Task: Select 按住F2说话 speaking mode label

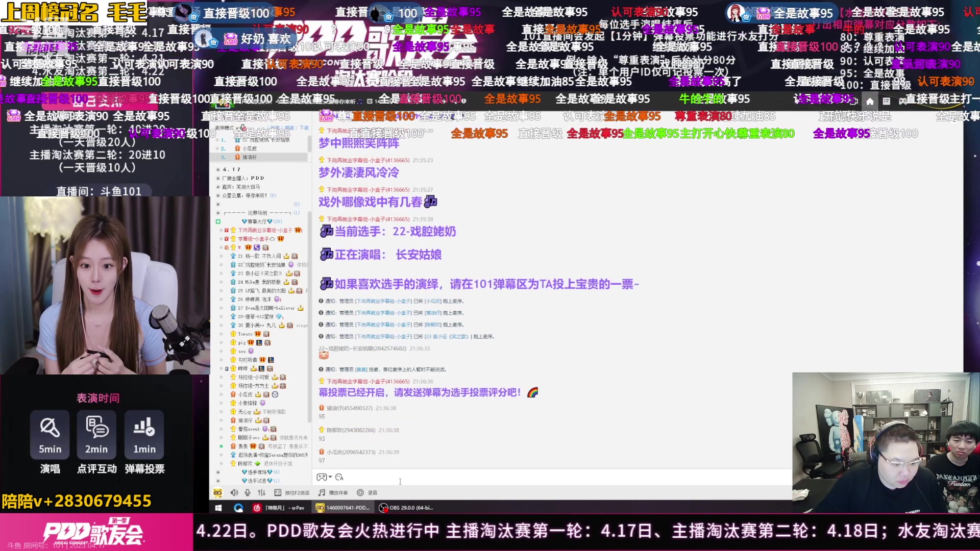Action: 297,493
